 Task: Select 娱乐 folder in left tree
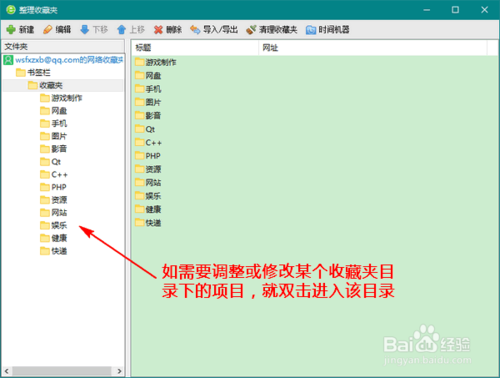click(x=53, y=226)
